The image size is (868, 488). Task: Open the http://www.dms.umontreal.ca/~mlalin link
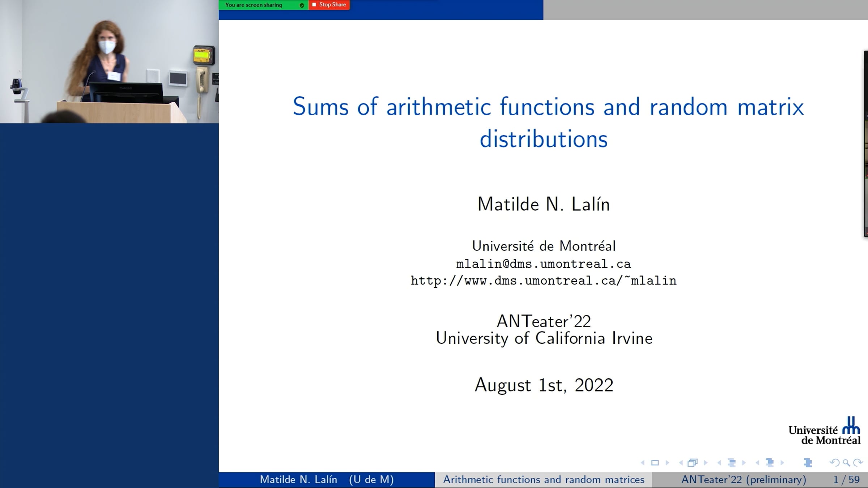(544, 281)
